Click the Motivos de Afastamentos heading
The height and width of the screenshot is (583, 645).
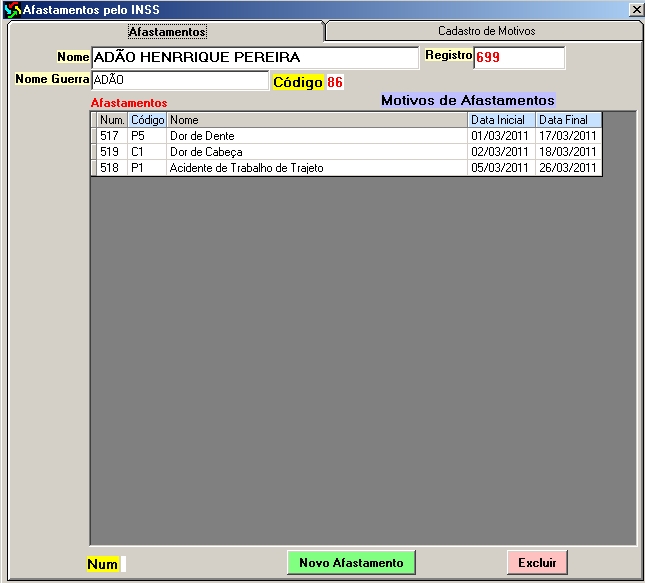click(468, 100)
